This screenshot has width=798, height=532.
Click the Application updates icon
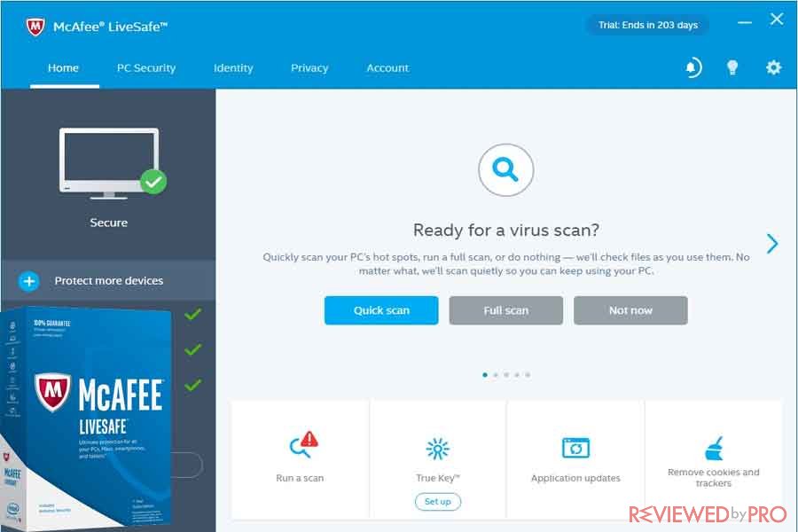[575, 448]
